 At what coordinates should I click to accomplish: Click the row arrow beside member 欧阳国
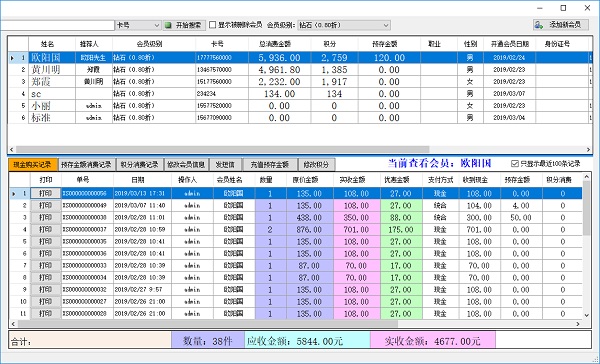(x=13, y=58)
